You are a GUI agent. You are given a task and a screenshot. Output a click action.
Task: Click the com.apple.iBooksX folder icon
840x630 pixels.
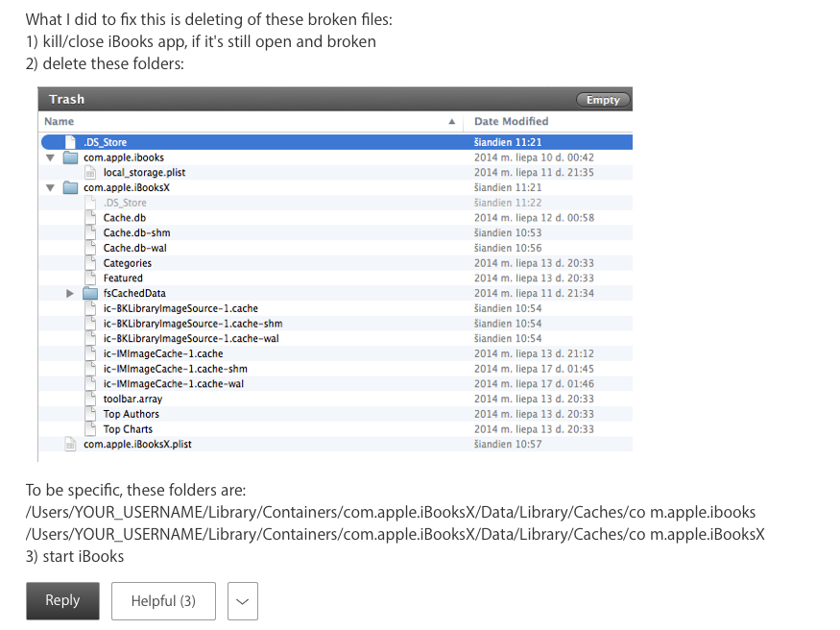coord(71,187)
